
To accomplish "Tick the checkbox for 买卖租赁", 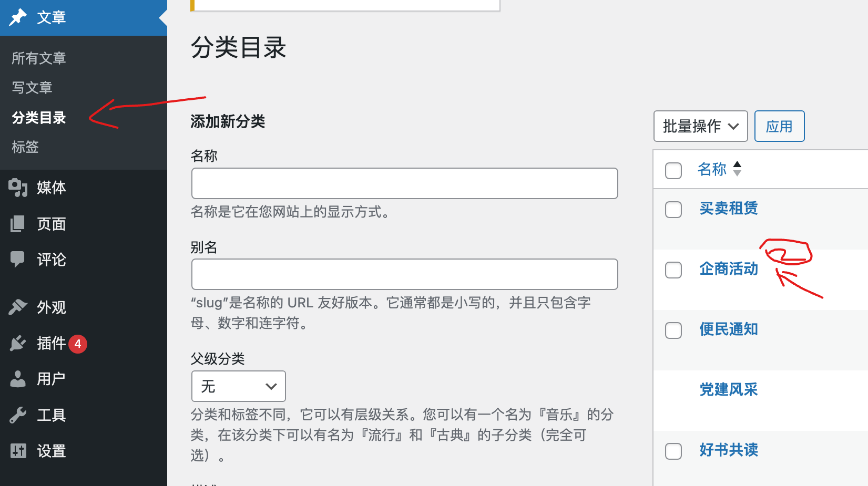I will click(673, 210).
